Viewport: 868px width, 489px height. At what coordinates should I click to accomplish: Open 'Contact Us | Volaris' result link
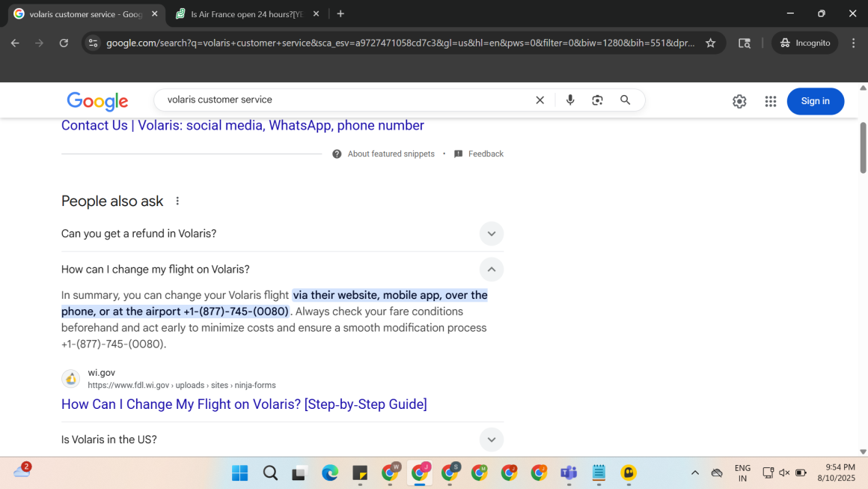tap(242, 126)
